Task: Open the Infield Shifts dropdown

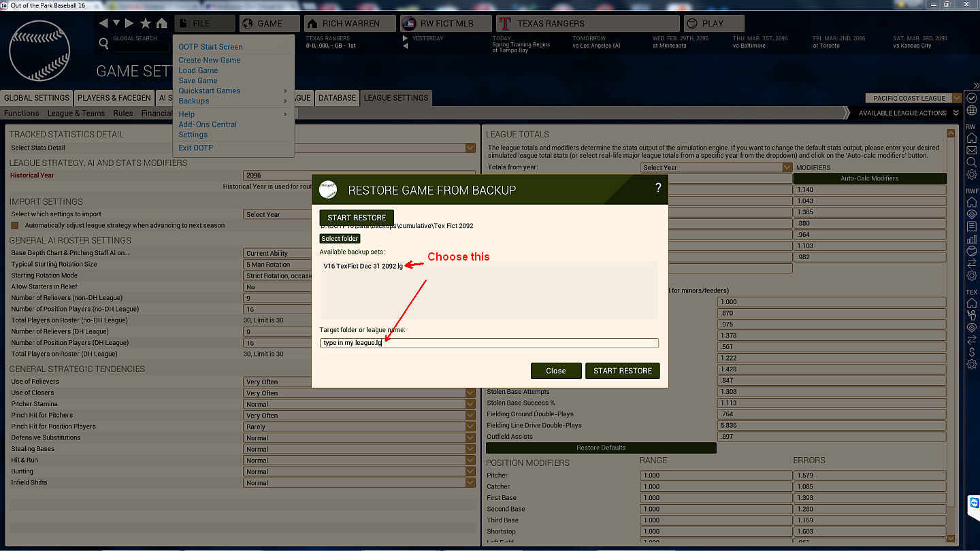Action: coord(359,483)
